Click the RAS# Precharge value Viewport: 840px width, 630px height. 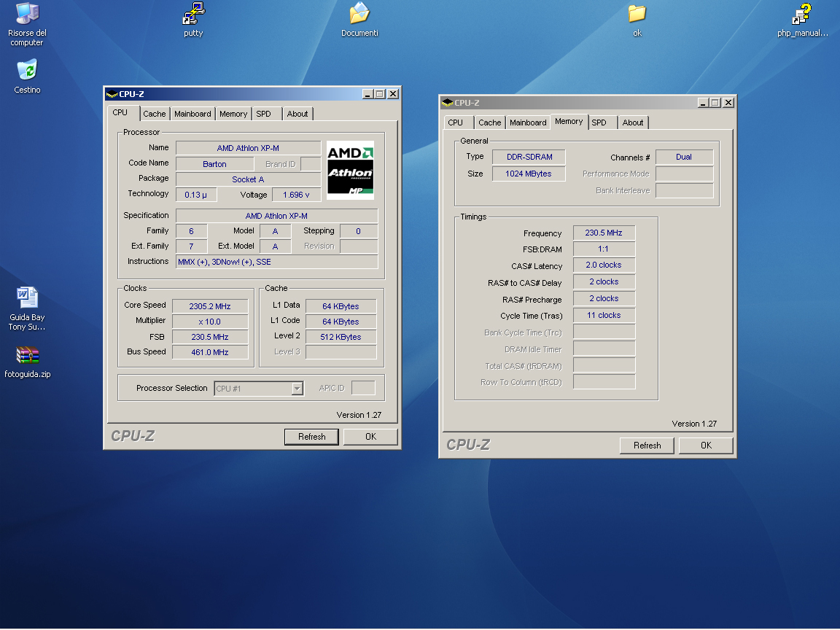[x=604, y=298]
